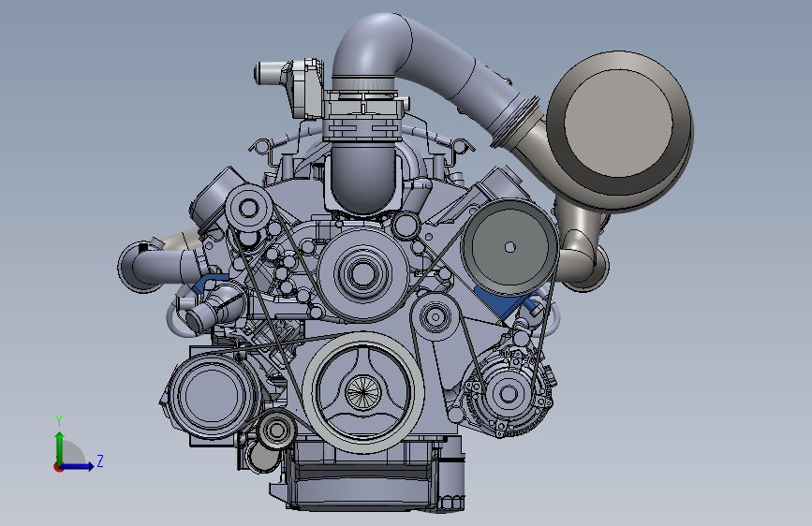Select the open pipe outlet on far left
The width and height of the screenshot is (812, 526).
(x=142, y=267)
